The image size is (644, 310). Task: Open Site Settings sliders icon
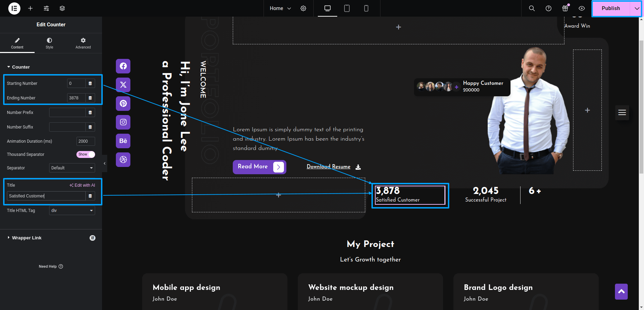[x=46, y=8]
